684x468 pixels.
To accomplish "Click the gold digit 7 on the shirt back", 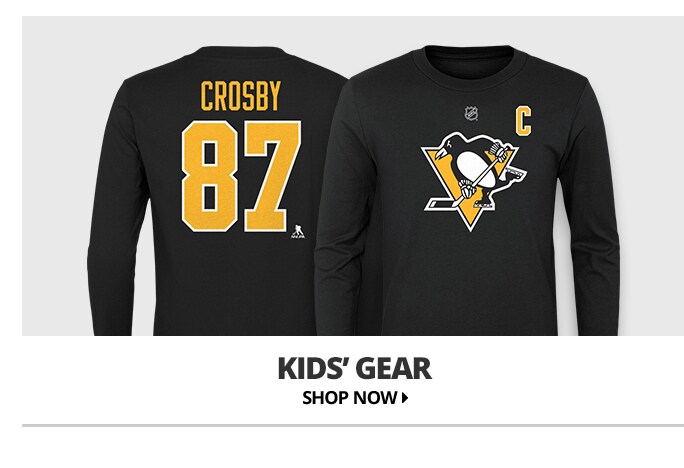I will 272,176.
